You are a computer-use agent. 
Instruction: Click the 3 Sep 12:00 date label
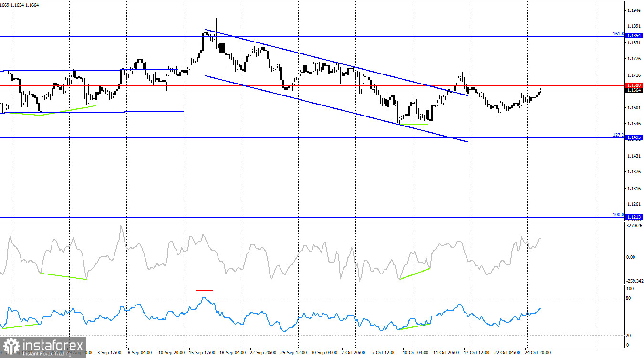(110, 353)
